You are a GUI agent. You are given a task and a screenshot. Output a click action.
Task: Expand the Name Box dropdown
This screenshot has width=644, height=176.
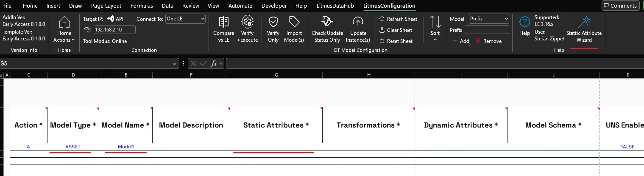(175, 63)
